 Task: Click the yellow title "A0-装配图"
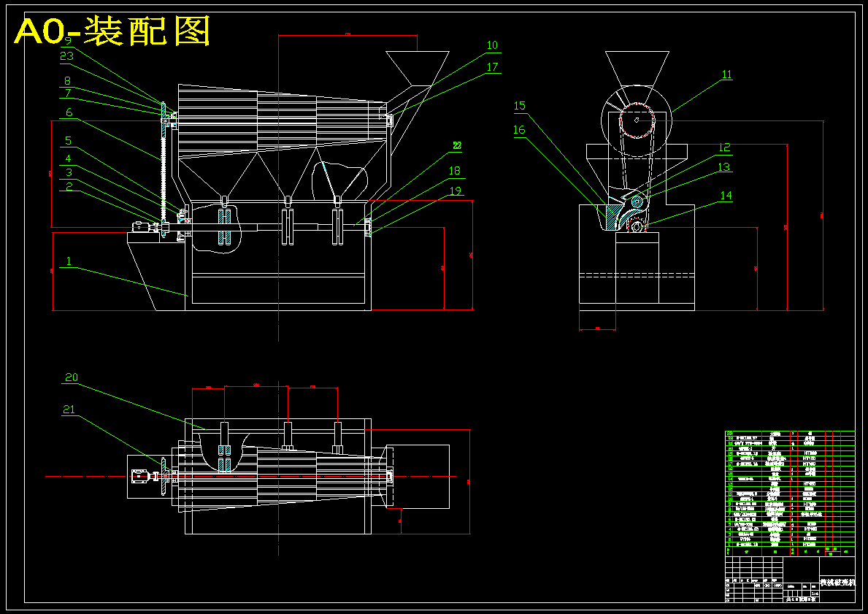coord(112,31)
